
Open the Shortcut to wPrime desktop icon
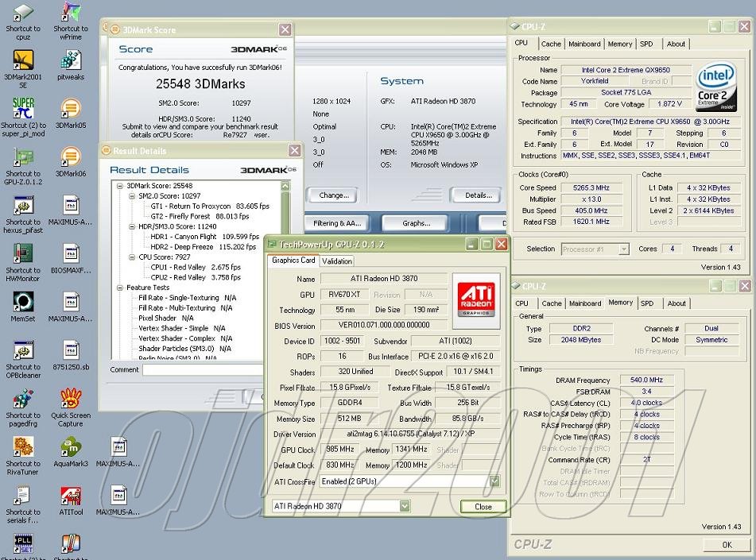[71, 21]
